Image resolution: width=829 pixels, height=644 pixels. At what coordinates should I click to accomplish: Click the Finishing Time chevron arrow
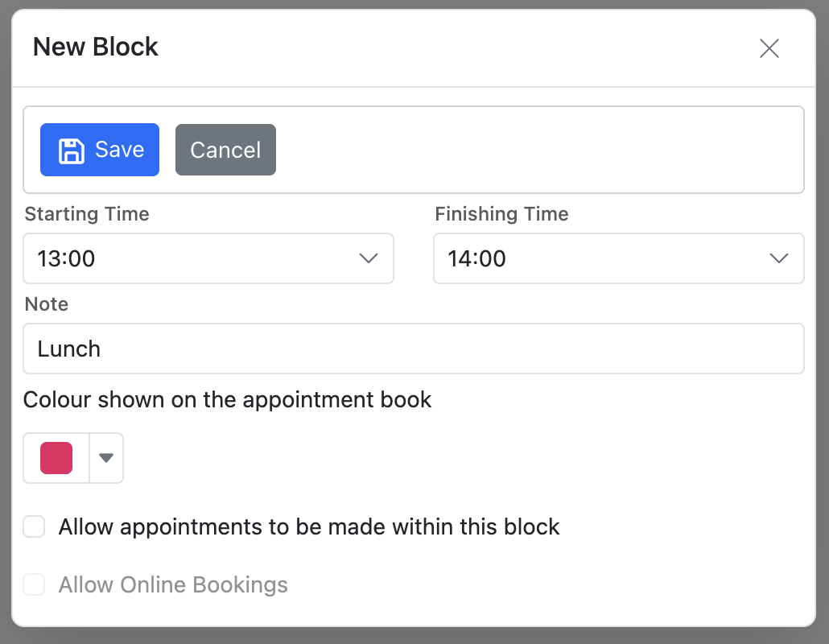pos(778,258)
